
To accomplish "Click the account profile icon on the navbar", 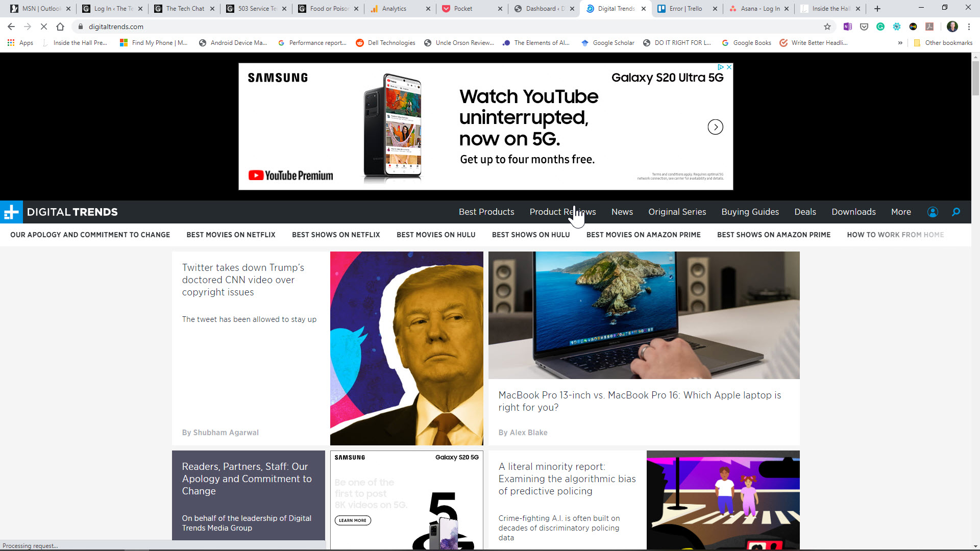I will tap(933, 212).
